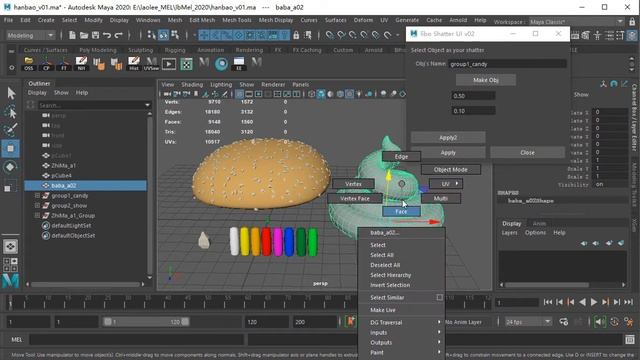The image size is (640, 360).
Task: Click the green checkered shelf icon
Action: coord(186,64)
